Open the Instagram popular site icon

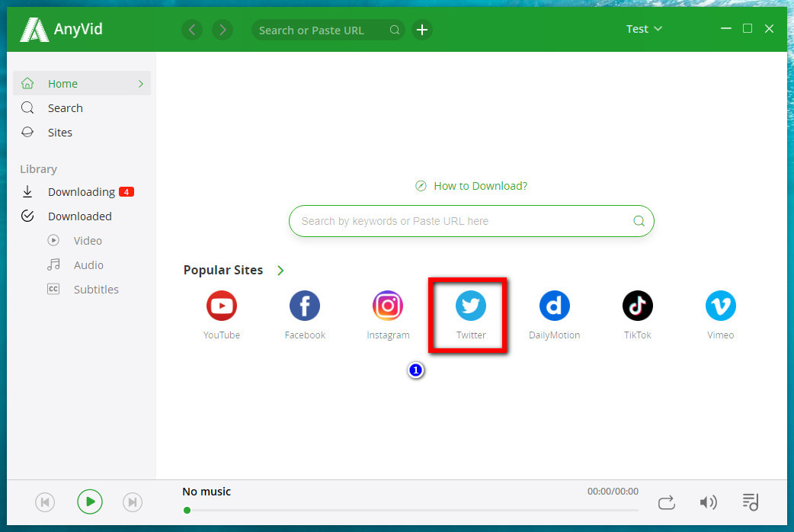388,306
